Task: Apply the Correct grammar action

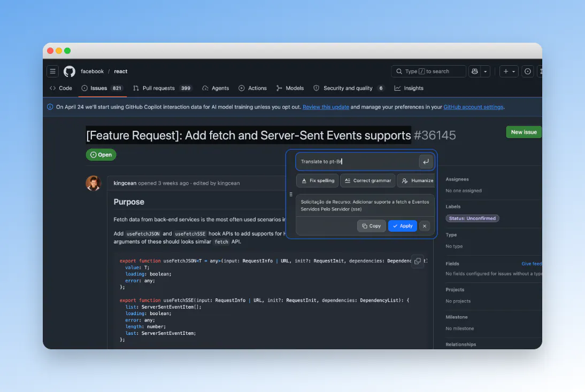Action: (x=367, y=181)
